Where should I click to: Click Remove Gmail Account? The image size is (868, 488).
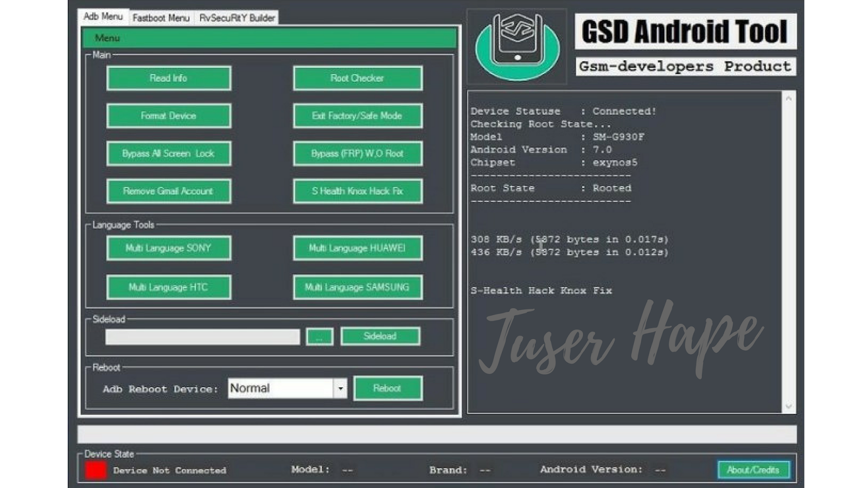click(x=168, y=191)
